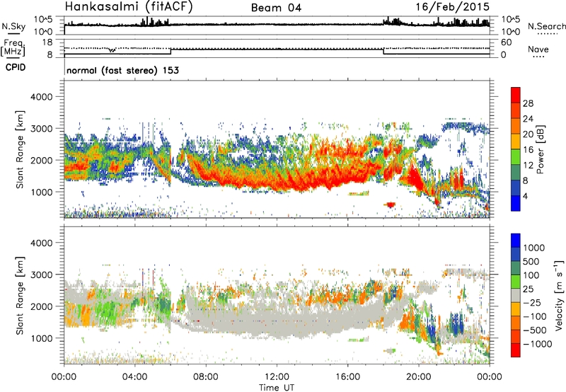
Task: Click the '28' value on Power colorbar
Action: [528, 103]
